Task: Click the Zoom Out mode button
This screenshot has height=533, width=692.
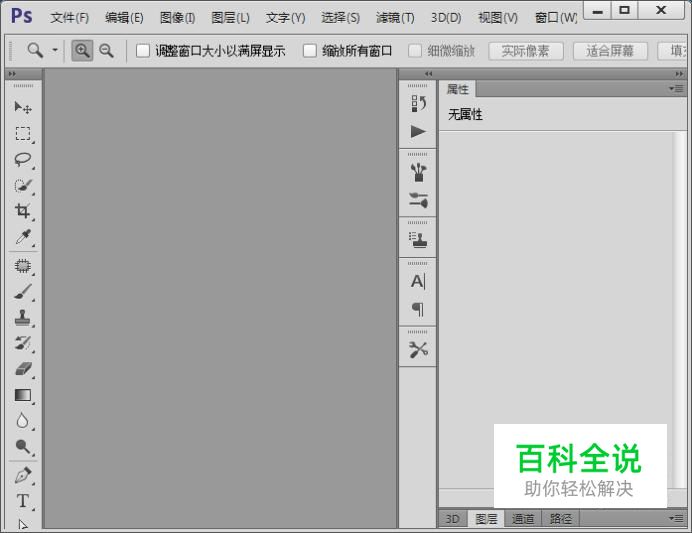Action: (106, 51)
